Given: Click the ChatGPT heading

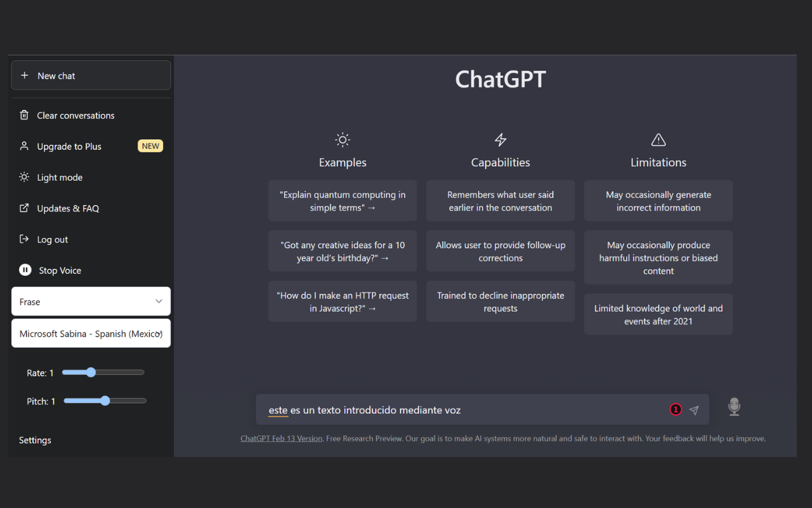Looking at the screenshot, I should tap(501, 79).
